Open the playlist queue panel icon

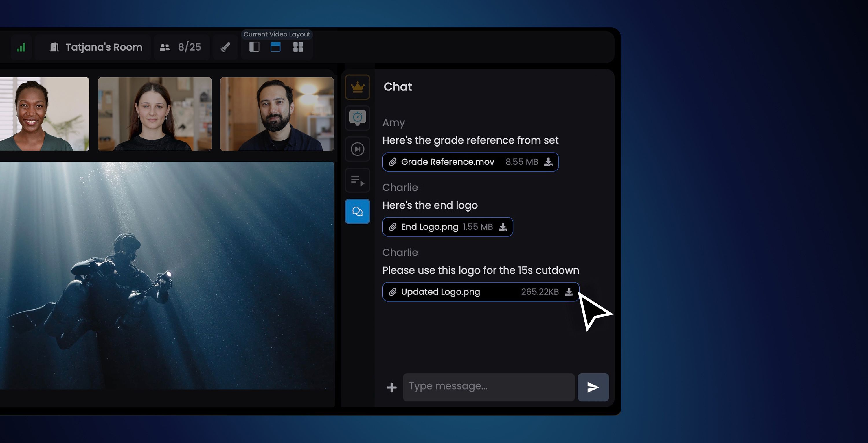[x=357, y=180]
